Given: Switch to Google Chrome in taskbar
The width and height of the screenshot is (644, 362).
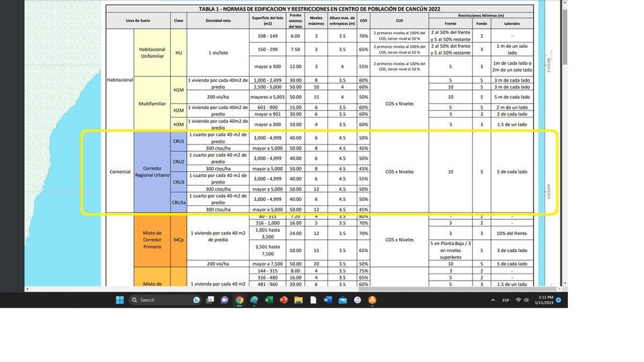Looking at the screenshot, I should click(239, 300).
